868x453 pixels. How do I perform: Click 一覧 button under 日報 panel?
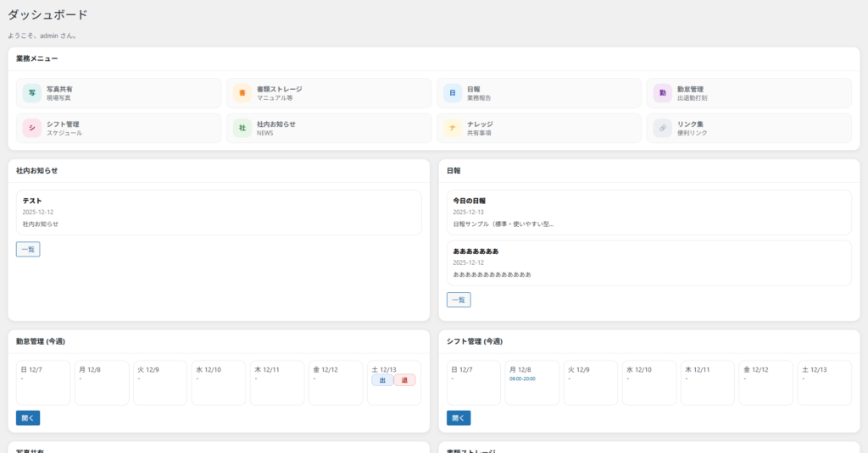pyautogui.click(x=459, y=300)
